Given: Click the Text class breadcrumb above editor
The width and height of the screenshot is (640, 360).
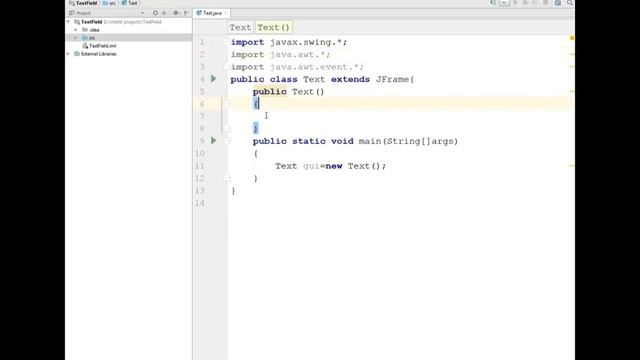Looking at the screenshot, I should (240, 27).
